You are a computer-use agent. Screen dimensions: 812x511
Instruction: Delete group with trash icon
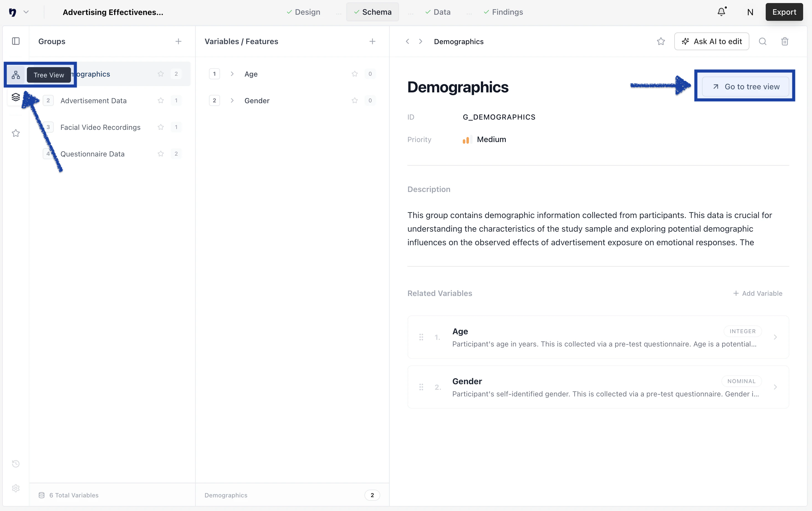pyautogui.click(x=785, y=42)
